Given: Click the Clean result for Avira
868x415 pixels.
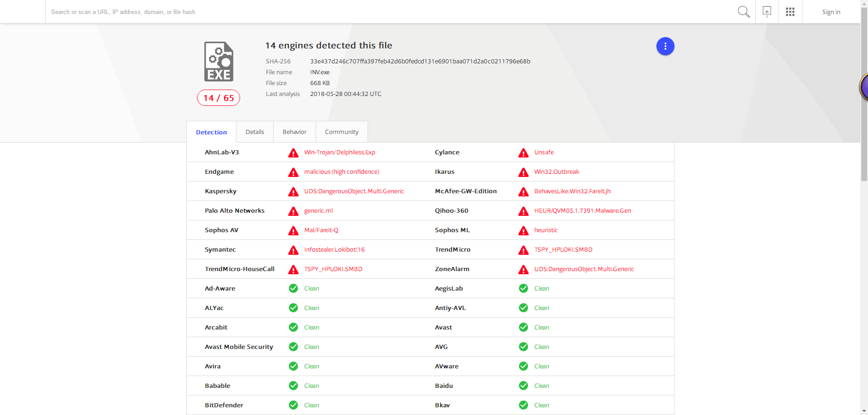Looking at the screenshot, I should [311, 366].
